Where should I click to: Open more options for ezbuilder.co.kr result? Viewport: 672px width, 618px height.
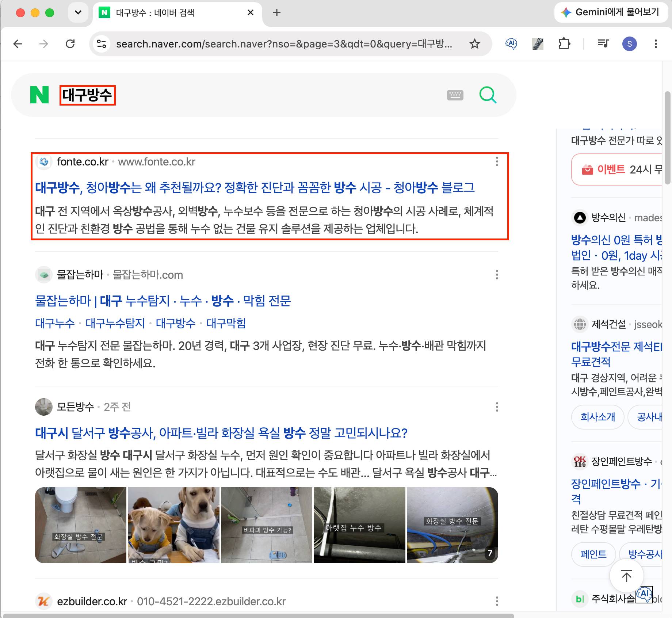point(497,601)
